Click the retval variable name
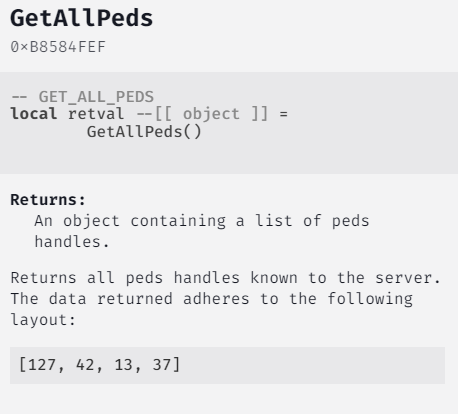458x414 pixels. tap(96, 114)
